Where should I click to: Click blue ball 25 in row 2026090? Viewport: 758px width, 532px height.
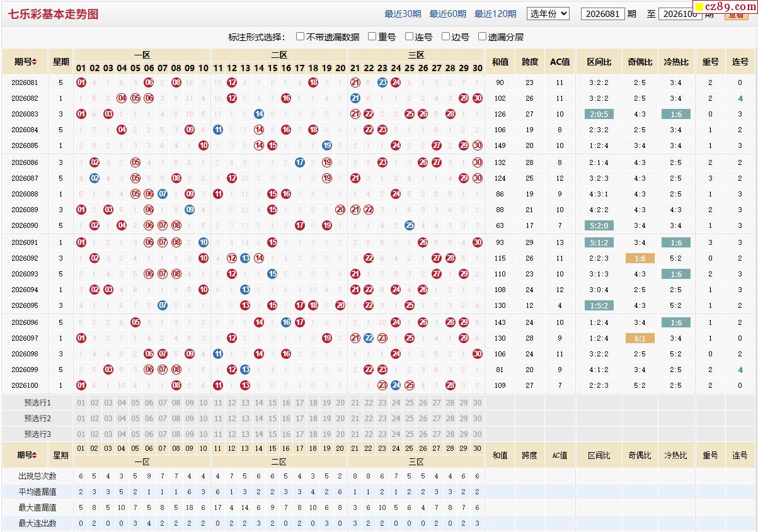(x=410, y=225)
